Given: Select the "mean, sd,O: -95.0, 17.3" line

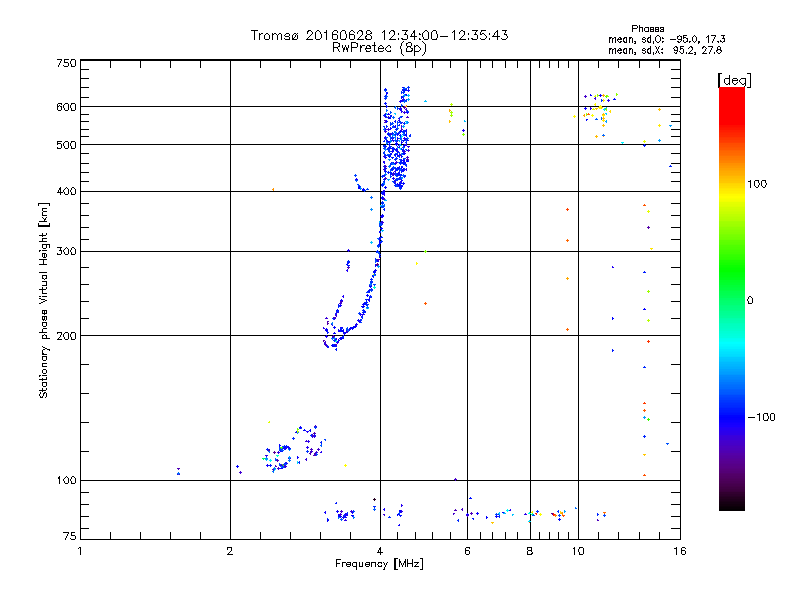Looking at the screenshot, I should [666, 39].
